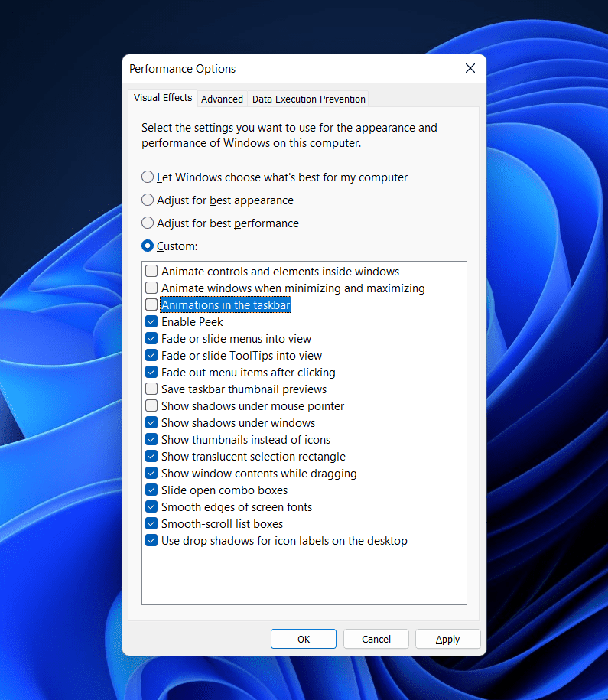Screen dimensions: 608x700
Task: Select Adjust for best performance
Action: pos(148,223)
